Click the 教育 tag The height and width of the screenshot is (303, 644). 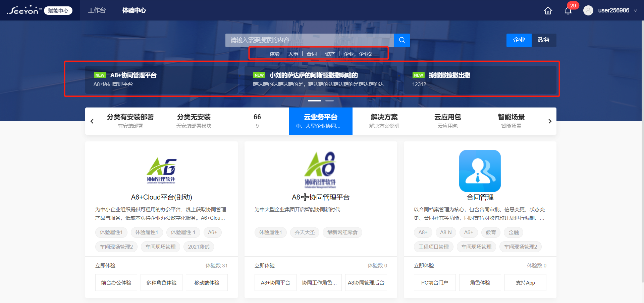click(491, 232)
